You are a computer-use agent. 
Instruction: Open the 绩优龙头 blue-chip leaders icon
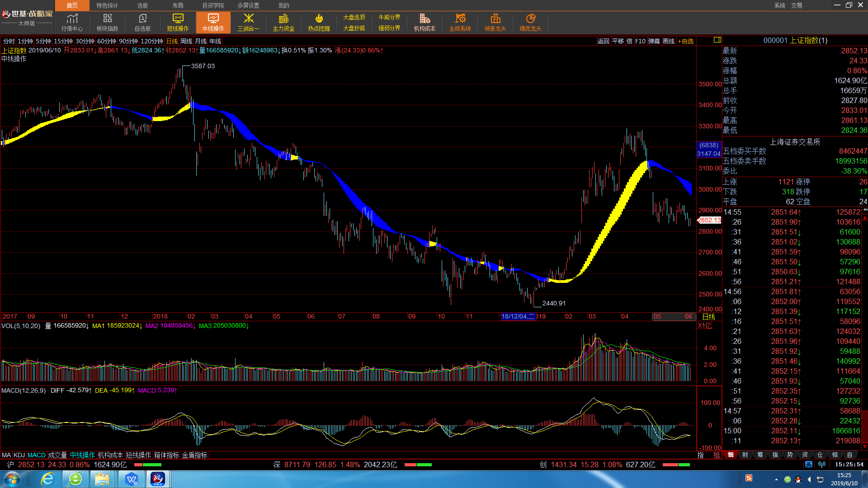click(x=531, y=23)
